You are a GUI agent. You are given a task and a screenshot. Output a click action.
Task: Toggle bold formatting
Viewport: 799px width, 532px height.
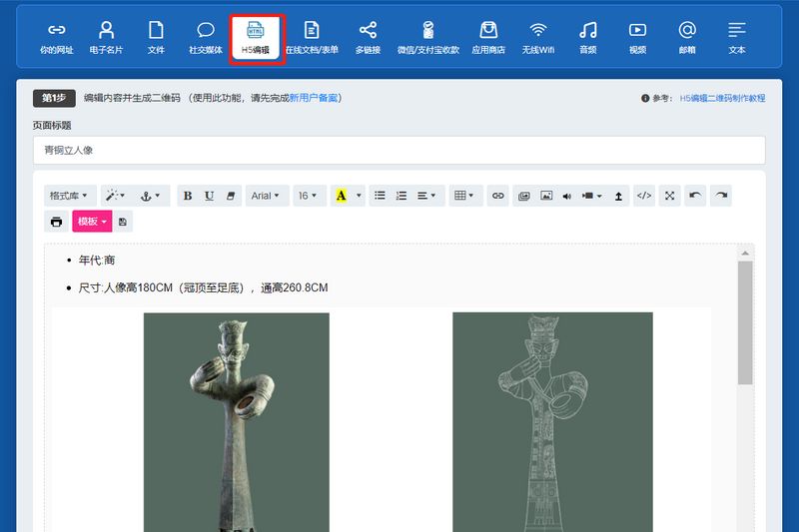coord(188,196)
